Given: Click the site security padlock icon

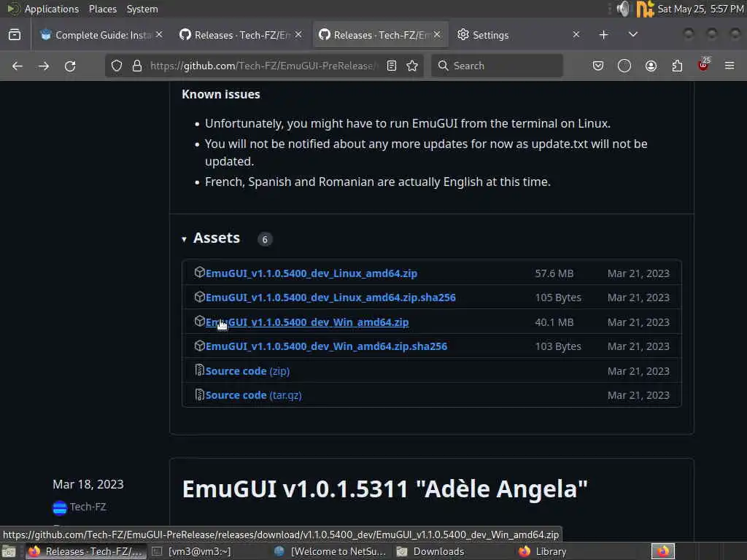Looking at the screenshot, I should coord(137,66).
